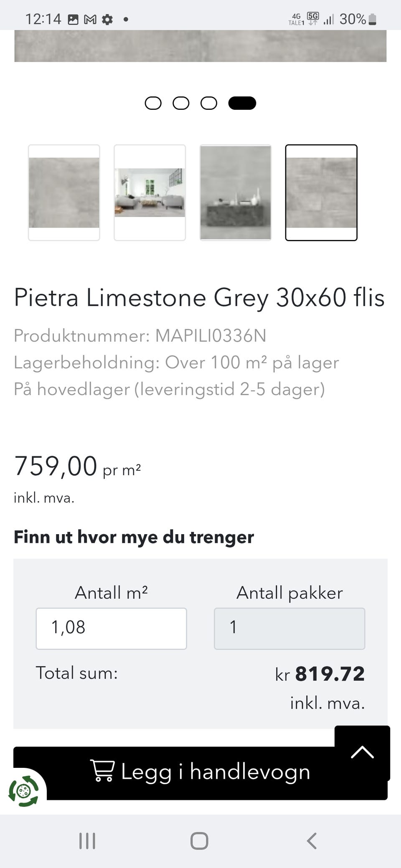Select the first carousel dot indicator
This screenshot has width=401, height=868.
[x=153, y=103]
